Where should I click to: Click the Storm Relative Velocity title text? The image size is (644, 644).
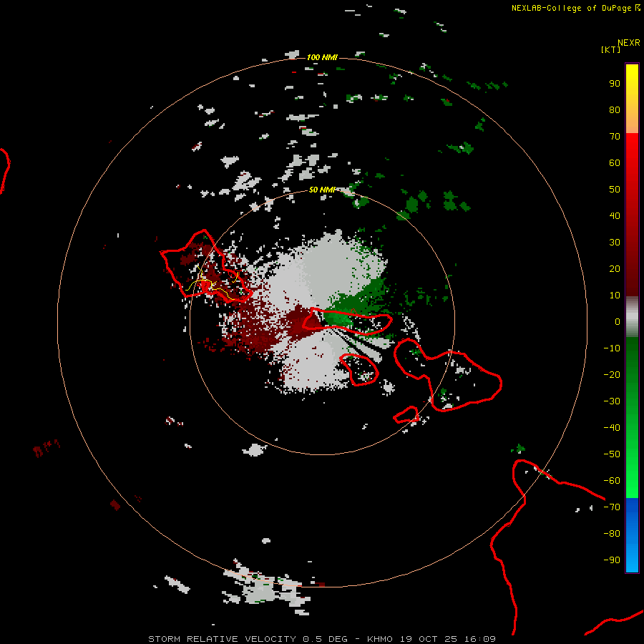[x=222, y=639]
